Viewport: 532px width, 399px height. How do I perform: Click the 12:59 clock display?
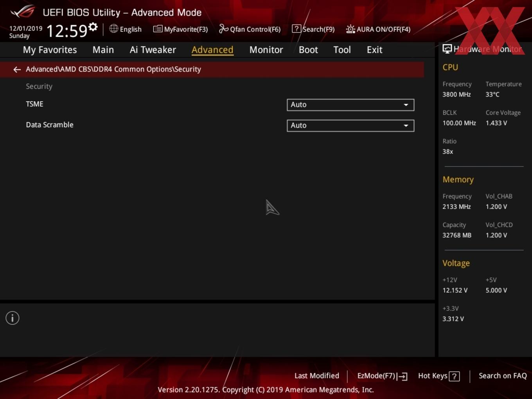click(66, 31)
